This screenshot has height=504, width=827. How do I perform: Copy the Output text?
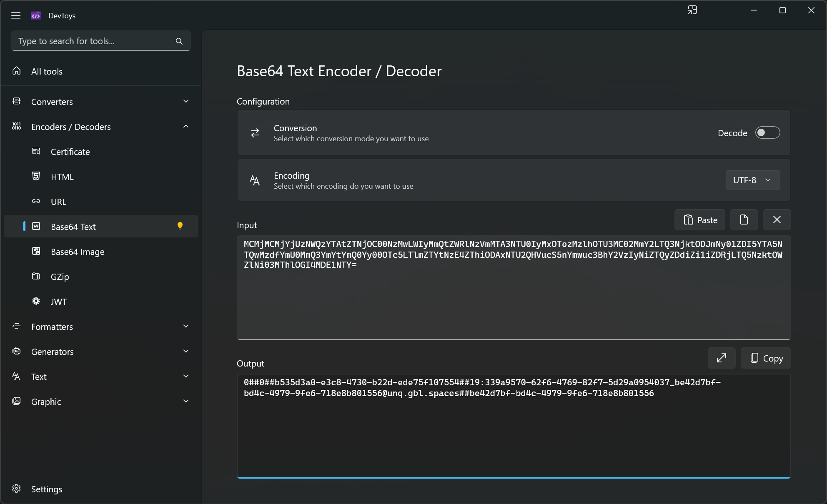pos(766,358)
